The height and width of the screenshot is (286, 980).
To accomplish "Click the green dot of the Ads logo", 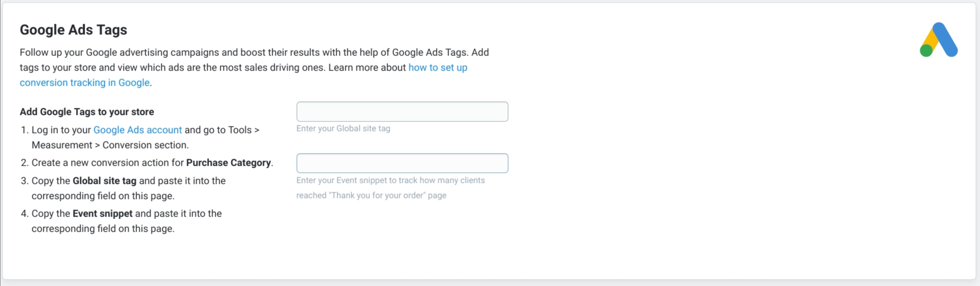I will pyautogui.click(x=926, y=50).
